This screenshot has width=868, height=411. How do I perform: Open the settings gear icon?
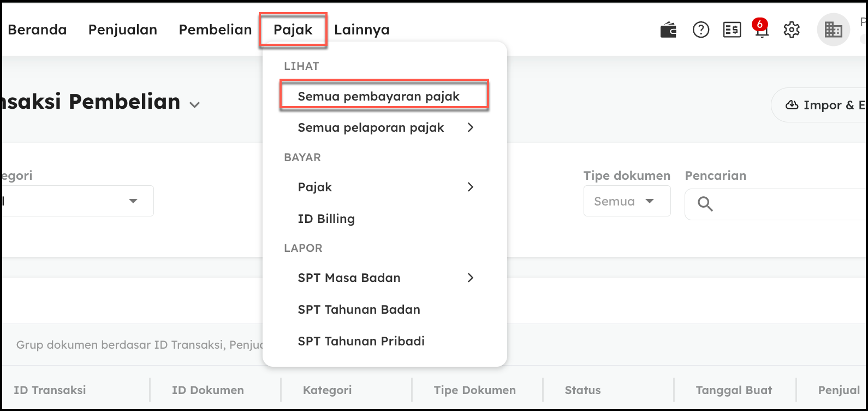point(791,30)
